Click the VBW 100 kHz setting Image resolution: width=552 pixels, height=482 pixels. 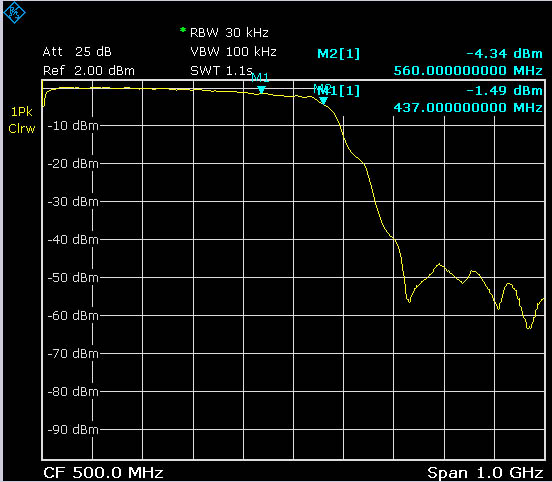(x=233, y=52)
